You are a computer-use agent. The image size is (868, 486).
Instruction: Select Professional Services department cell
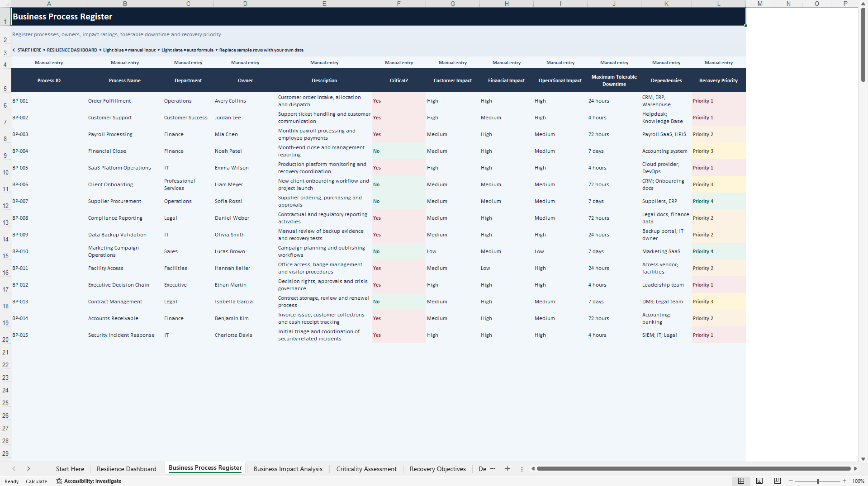pyautogui.click(x=188, y=184)
